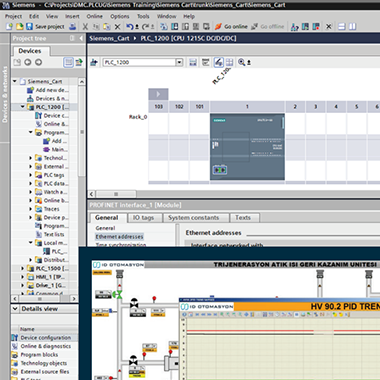Click the Zoom magnifier icon in device view
The height and width of the screenshot is (380, 380).
(241, 62)
